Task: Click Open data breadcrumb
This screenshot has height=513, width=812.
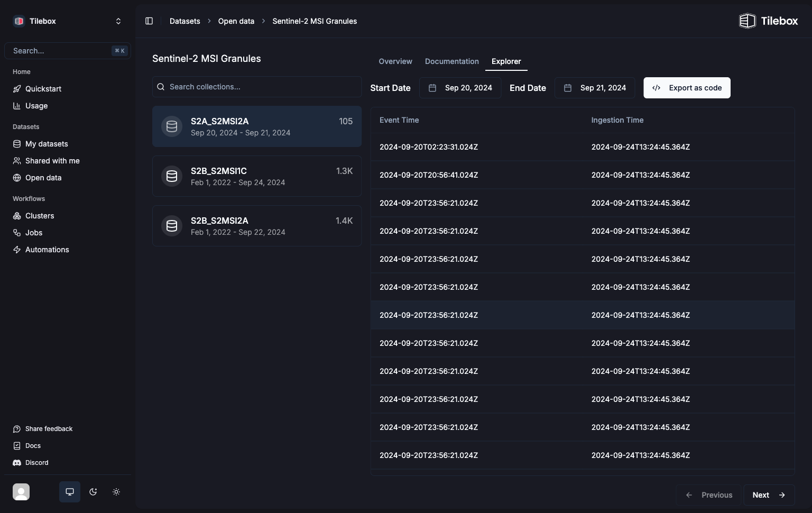Action: tap(236, 21)
